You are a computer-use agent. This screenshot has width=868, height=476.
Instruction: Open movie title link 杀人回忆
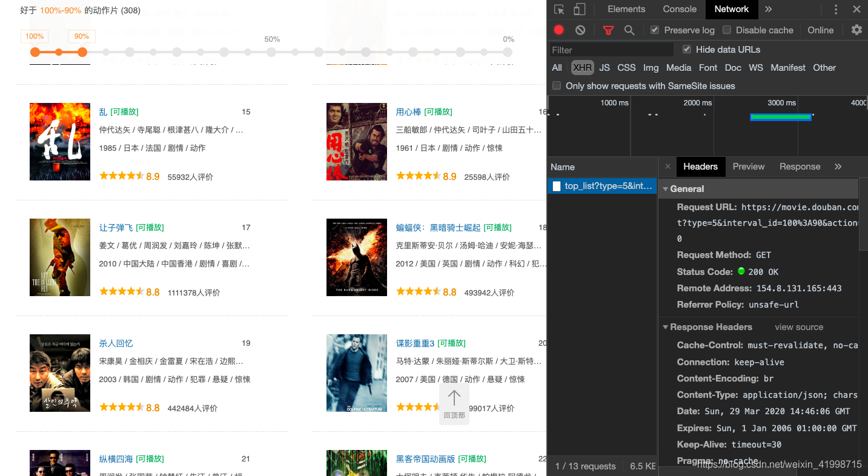click(116, 343)
